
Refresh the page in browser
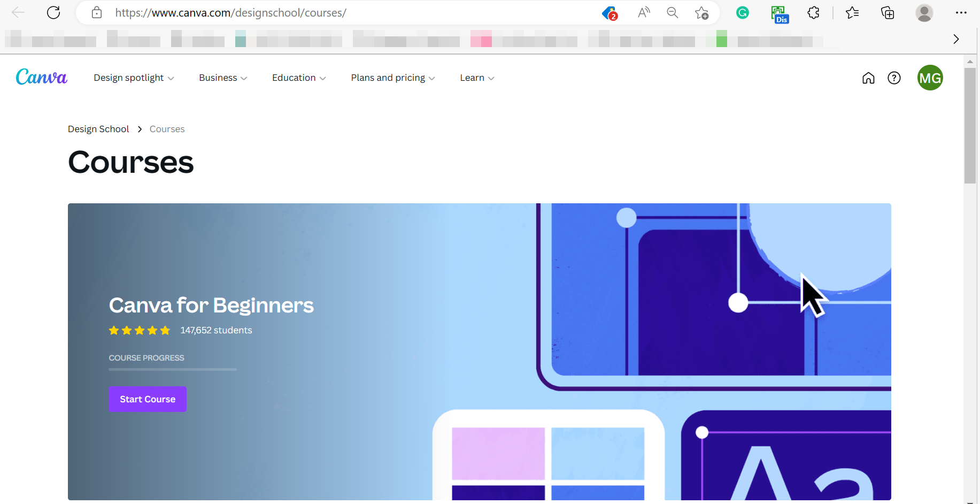click(x=53, y=13)
